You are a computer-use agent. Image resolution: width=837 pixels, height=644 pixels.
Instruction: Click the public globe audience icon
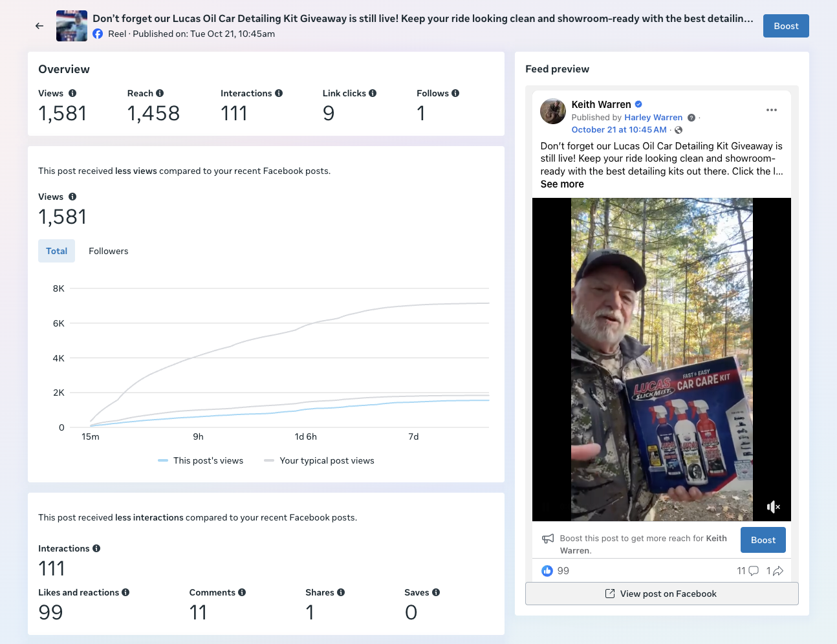[x=679, y=130]
